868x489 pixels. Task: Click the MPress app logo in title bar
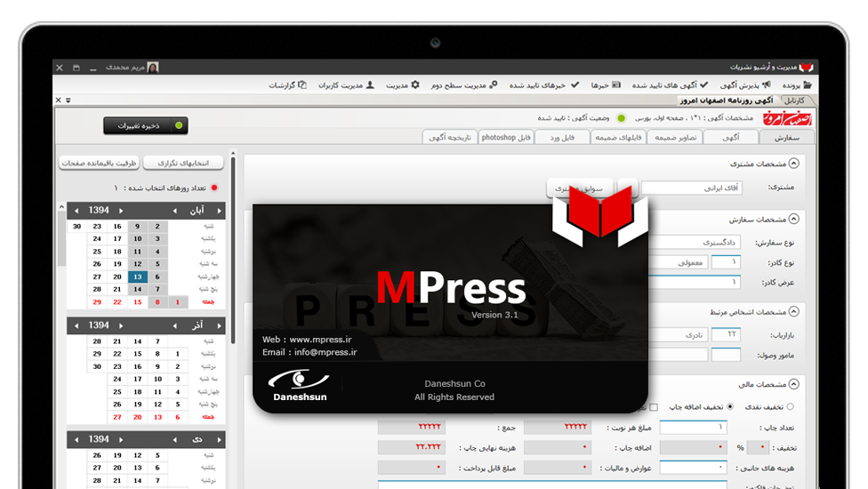click(x=807, y=67)
